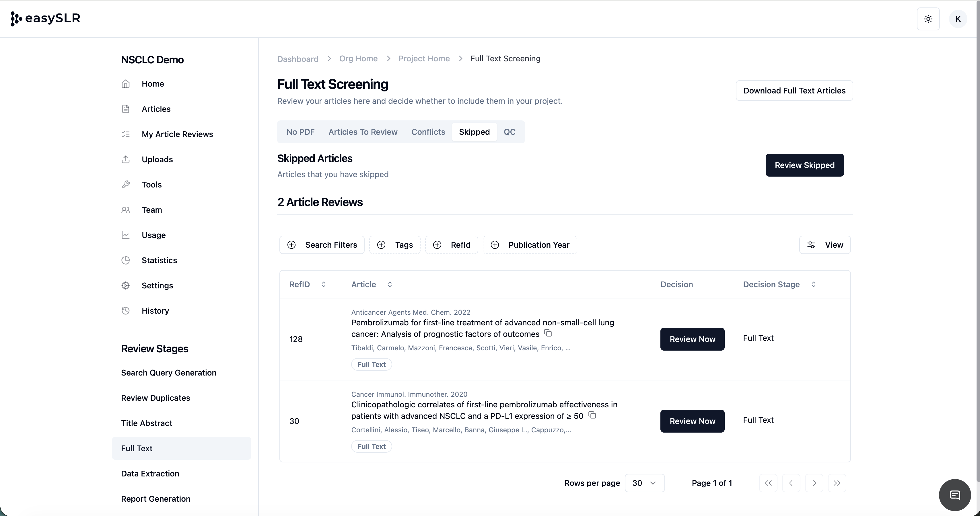Screen dimensions: 980x516
Task: Open the Statistics pie chart icon
Action: pos(126,261)
